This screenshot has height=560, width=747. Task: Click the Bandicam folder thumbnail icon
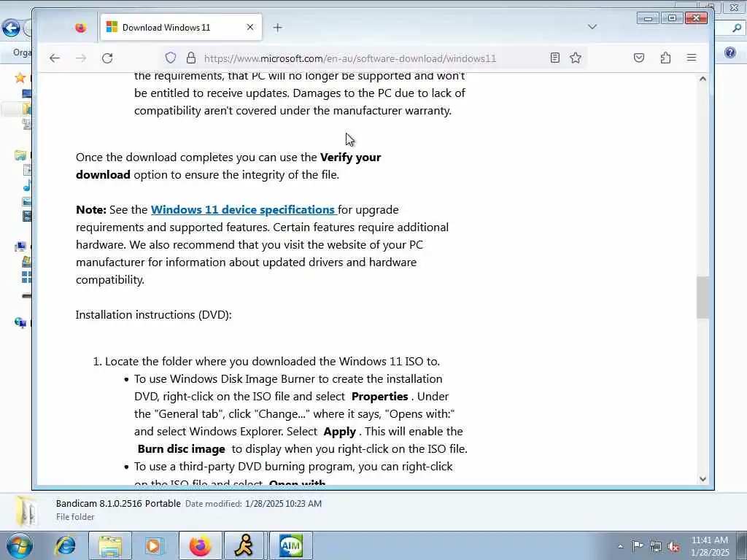click(x=26, y=511)
